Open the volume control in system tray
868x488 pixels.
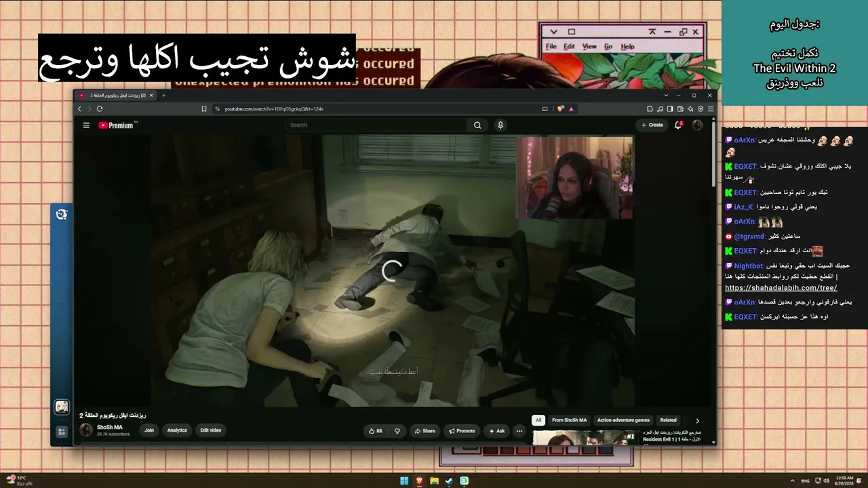[825, 481]
